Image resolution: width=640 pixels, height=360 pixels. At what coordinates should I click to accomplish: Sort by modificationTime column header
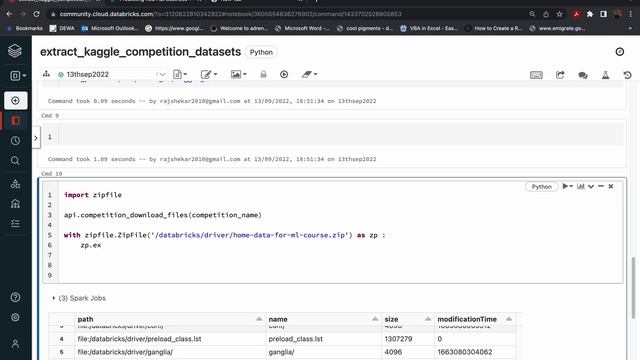[x=475, y=319]
